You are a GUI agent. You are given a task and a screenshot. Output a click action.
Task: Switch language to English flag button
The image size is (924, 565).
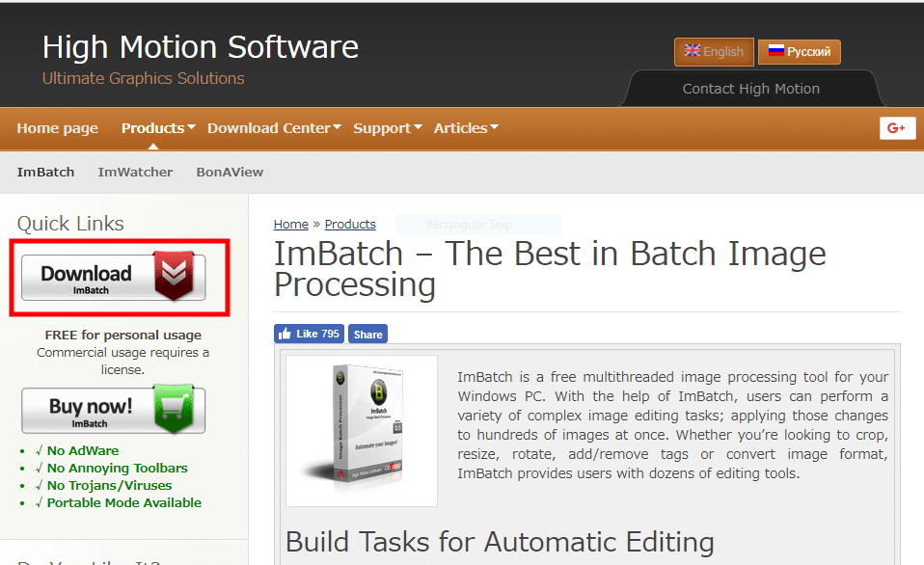tap(714, 52)
